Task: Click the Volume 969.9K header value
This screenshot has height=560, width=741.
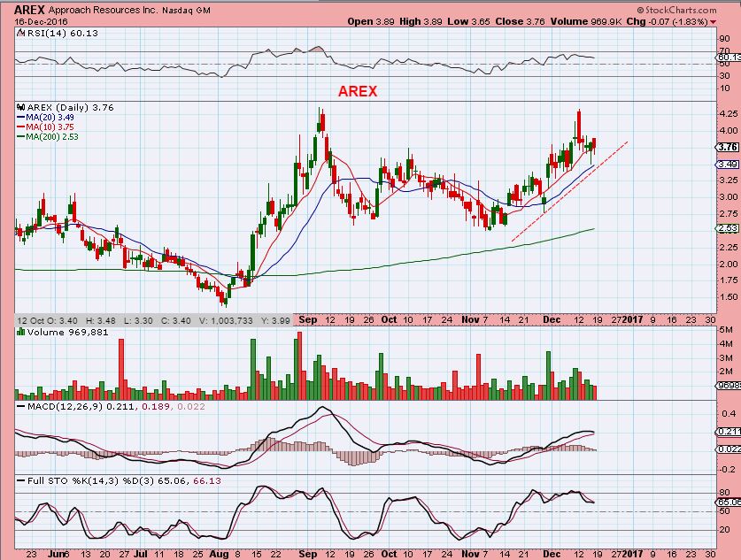Action: (585, 22)
